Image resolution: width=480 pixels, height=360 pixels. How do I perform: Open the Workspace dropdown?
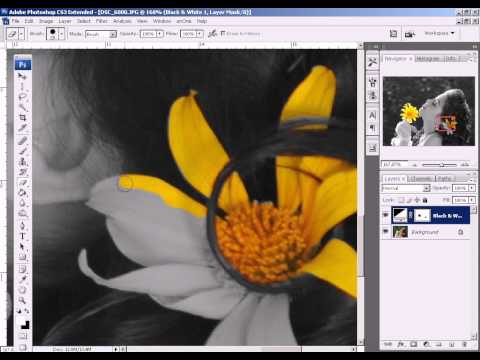coord(439,33)
